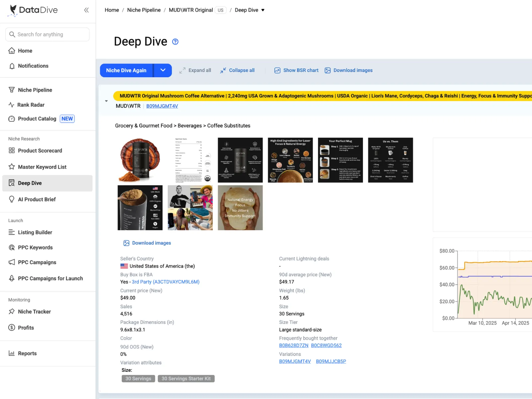Select the AI Product Brief lightbulb icon
Screen dimensions: 532x399
pyautogui.click(x=12, y=199)
